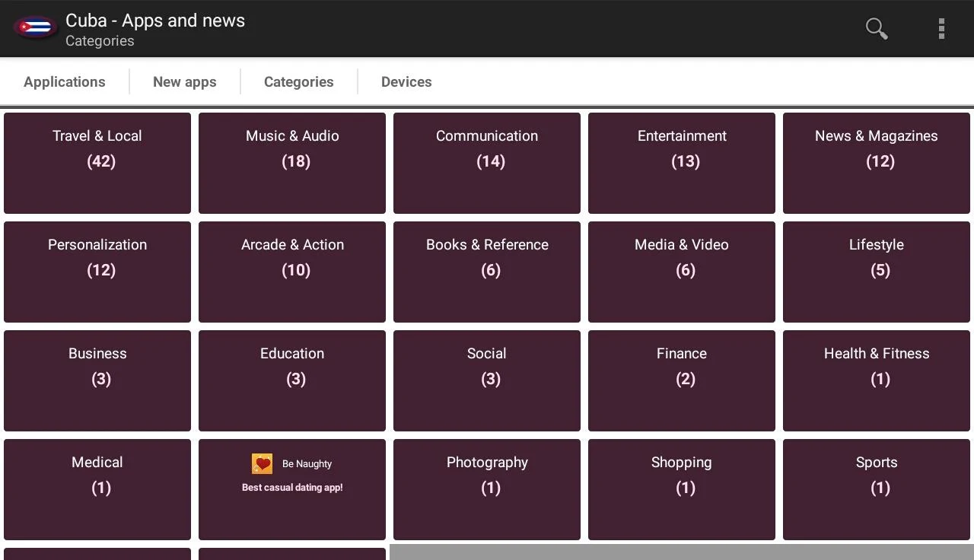The height and width of the screenshot is (560, 974).
Task: Open the Travel & Local category
Action: (97, 163)
